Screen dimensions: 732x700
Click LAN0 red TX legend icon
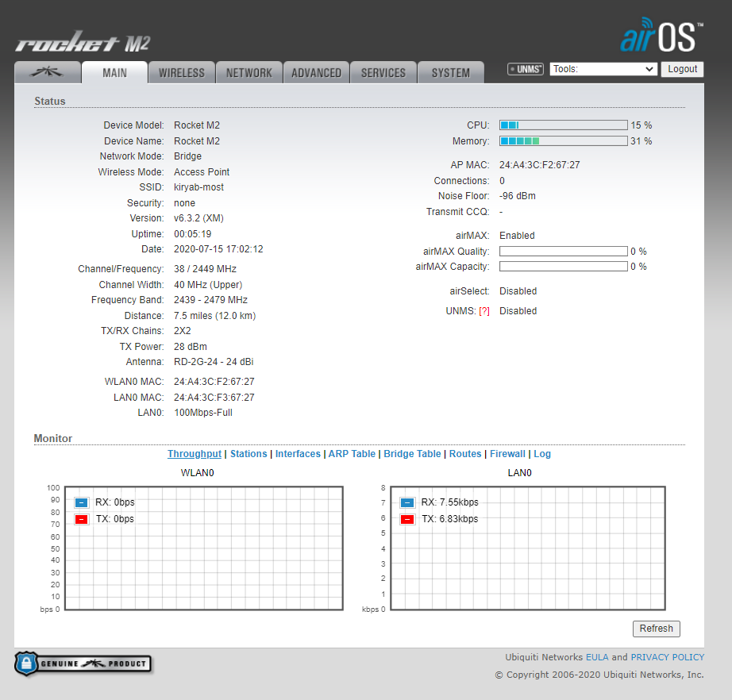coord(407,519)
